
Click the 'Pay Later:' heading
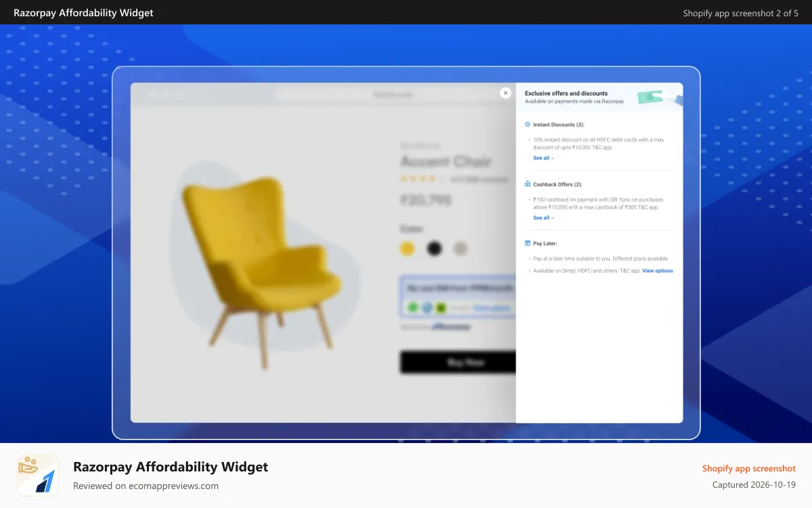point(545,243)
